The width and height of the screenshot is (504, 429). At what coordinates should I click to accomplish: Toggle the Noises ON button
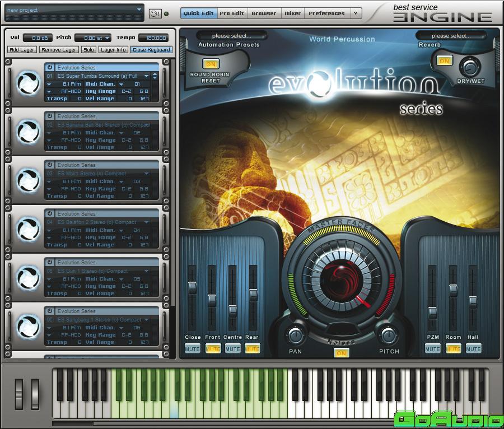[342, 353]
